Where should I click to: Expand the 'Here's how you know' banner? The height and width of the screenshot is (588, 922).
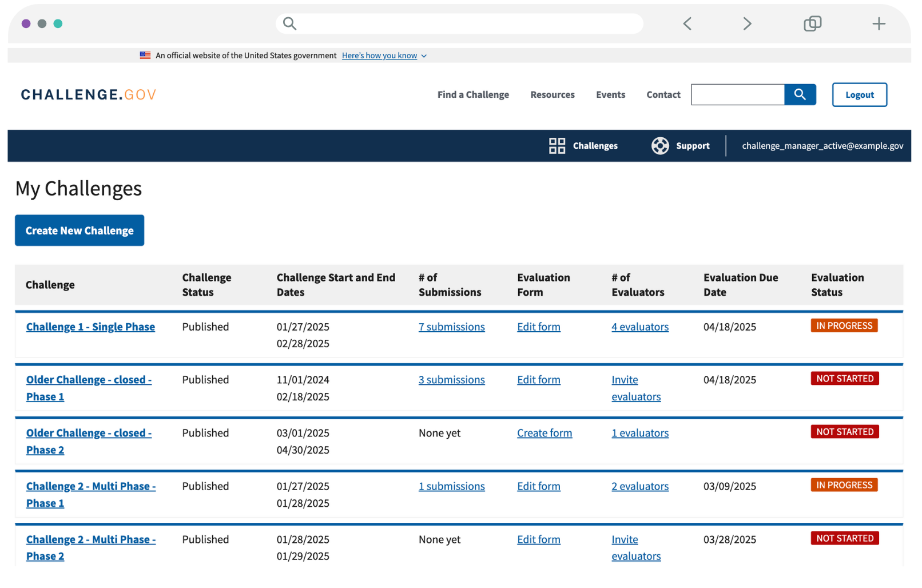[384, 55]
